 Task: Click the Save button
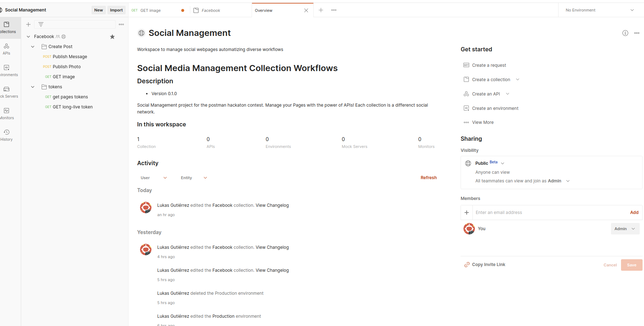[x=631, y=265]
